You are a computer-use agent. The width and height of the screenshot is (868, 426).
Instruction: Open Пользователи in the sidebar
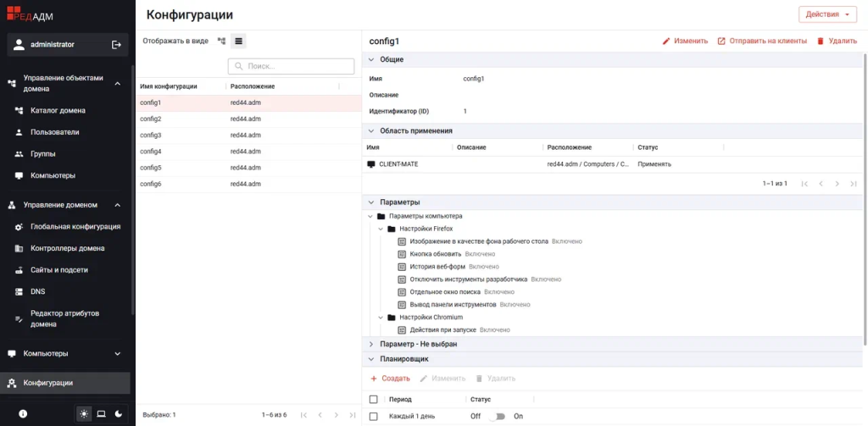(54, 132)
